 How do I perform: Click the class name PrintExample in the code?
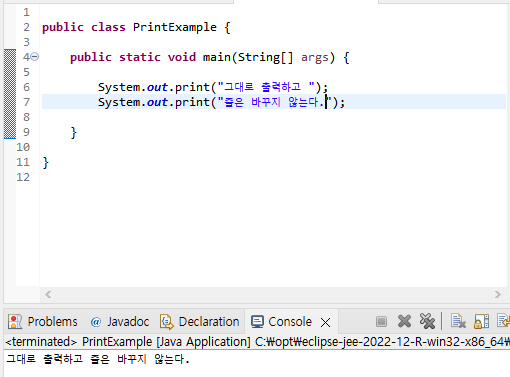coord(175,27)
